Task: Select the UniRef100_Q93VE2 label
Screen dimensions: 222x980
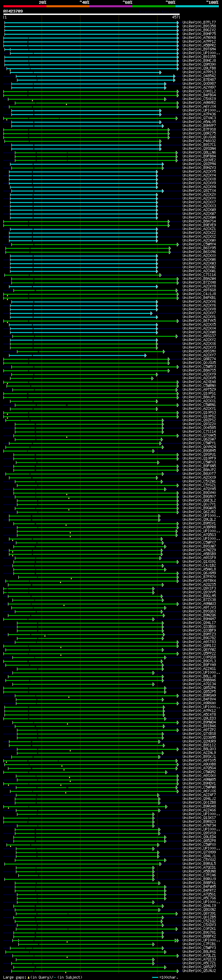Action: coord(199,160)
